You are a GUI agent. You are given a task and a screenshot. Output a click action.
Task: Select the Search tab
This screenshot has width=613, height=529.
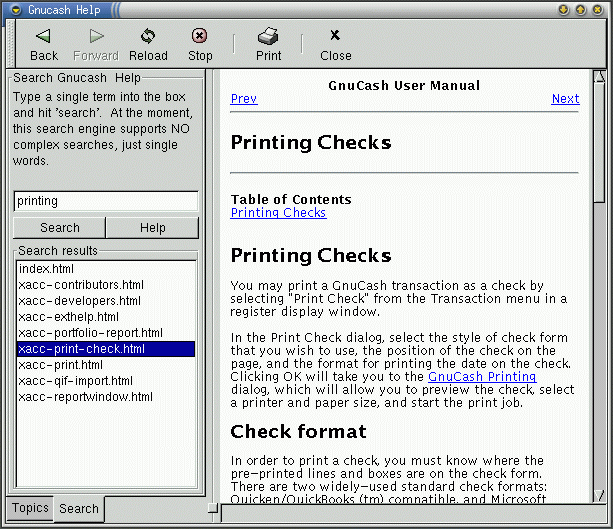point(78,508)
